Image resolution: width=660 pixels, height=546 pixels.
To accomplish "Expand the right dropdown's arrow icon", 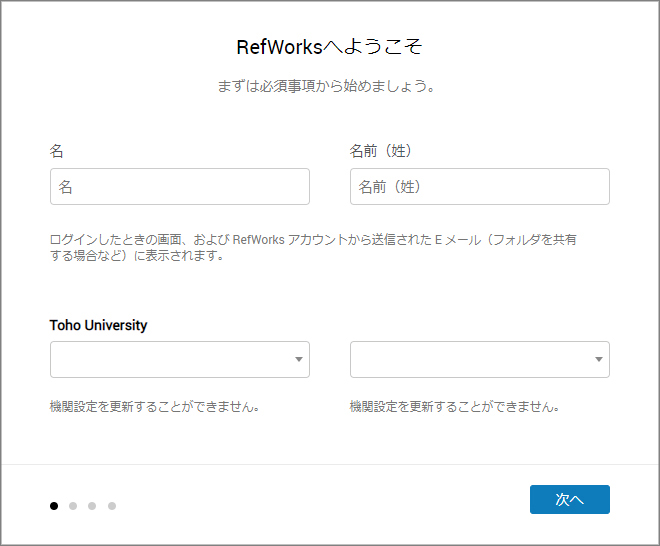I will [599, 360].
